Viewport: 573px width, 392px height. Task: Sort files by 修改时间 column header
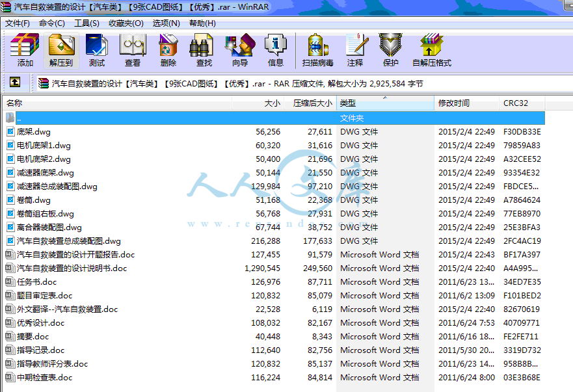coord(466,103)
